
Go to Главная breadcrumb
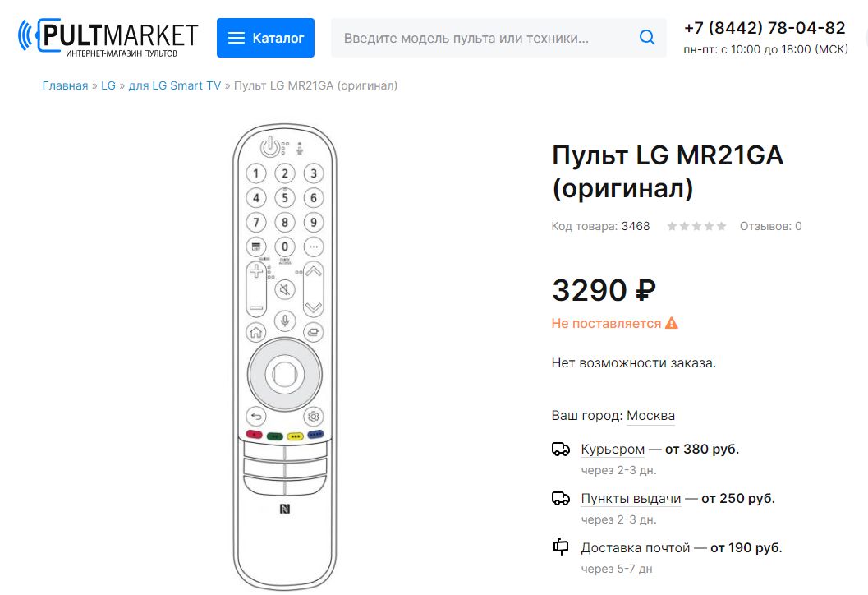pyautogui.click(x=65, y=85)
